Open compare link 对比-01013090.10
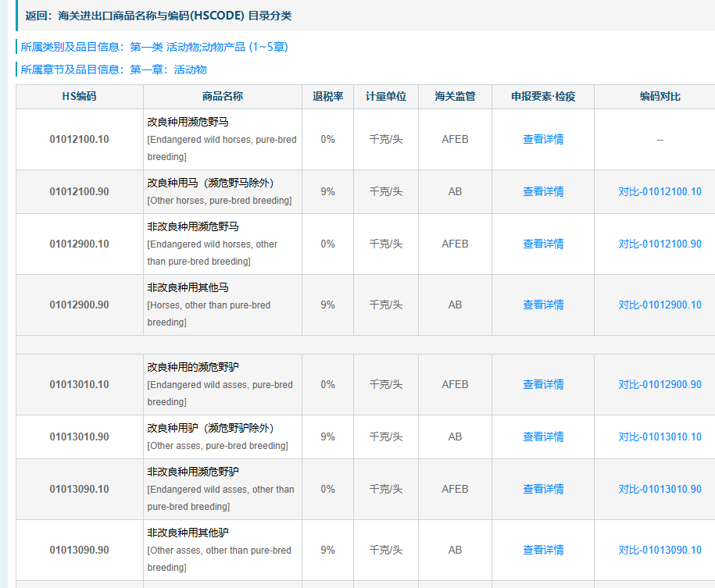 [660, 551]
